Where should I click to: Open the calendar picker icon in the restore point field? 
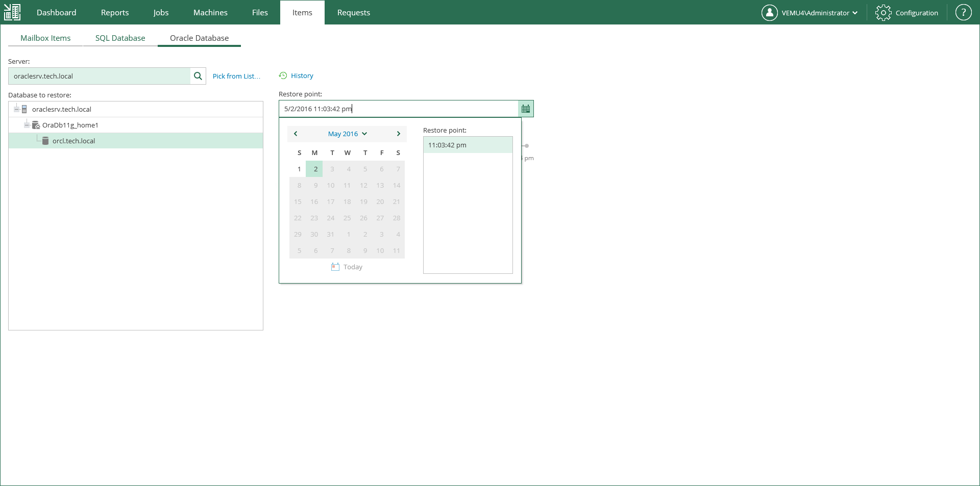pos(526,109)
